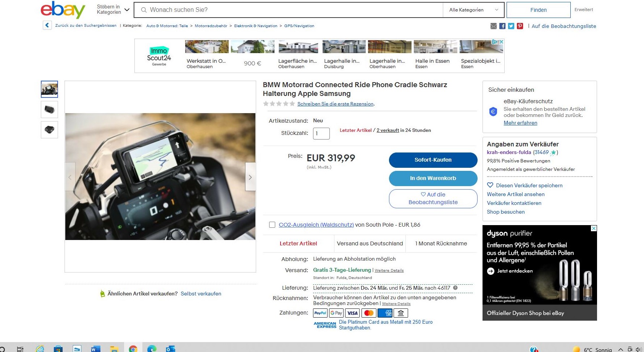Close the Dyson purifier ad
This screenshot has height=352, width=644.
[594, 228]
